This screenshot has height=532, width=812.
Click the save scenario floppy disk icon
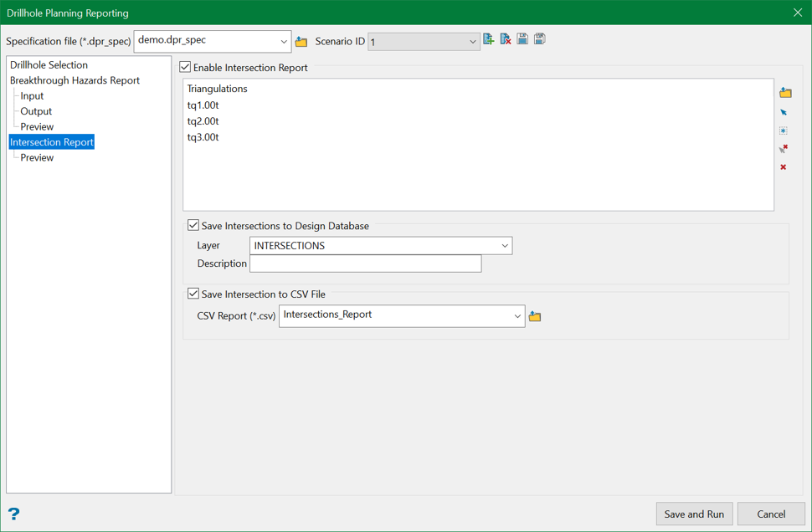tap(522, 39)
